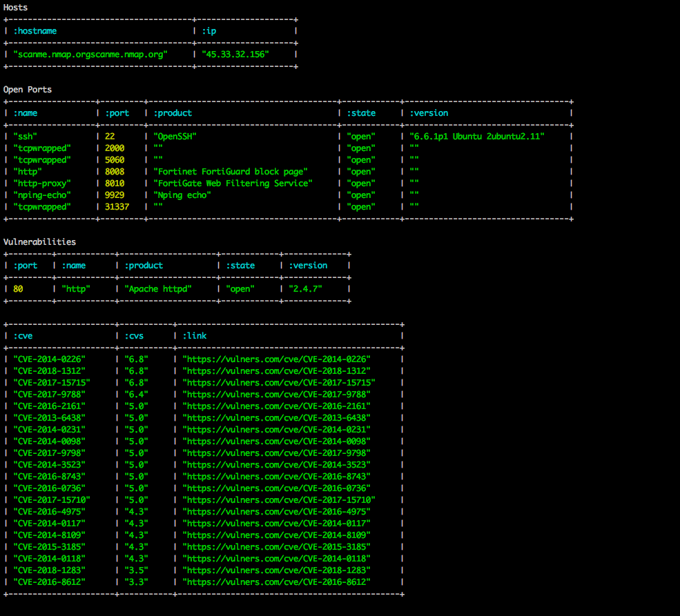Open the link for CVE-2014-0226

click(275, 359)
